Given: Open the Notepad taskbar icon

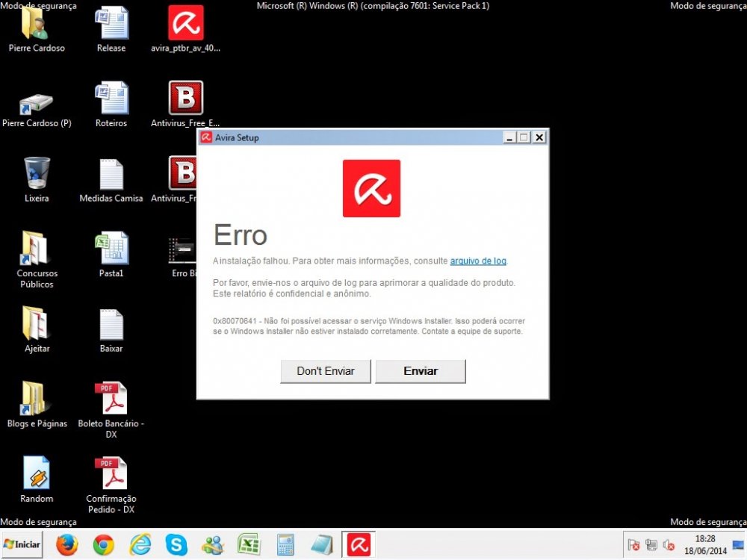Looking at the screenshot, I should click(322, 544).
